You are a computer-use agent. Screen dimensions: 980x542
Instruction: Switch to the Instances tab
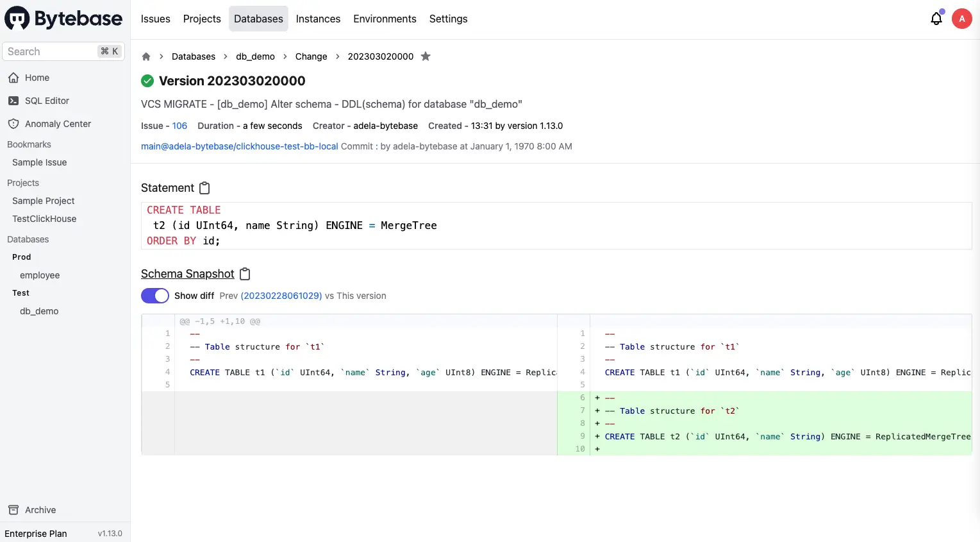[x=318, y=19]
